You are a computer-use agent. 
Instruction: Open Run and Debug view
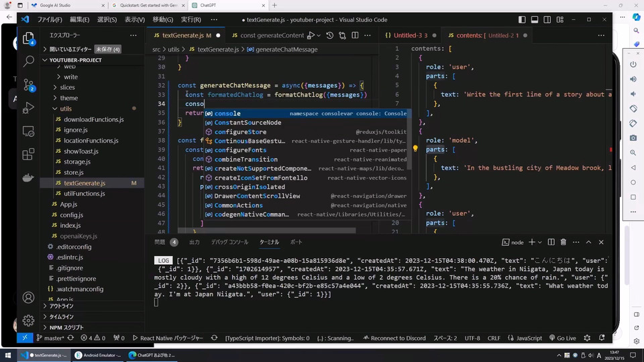[x=29, y=108]
